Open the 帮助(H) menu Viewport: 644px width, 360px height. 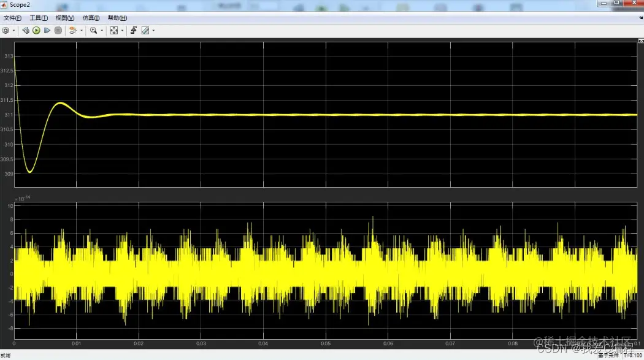[x=118, y=18]
